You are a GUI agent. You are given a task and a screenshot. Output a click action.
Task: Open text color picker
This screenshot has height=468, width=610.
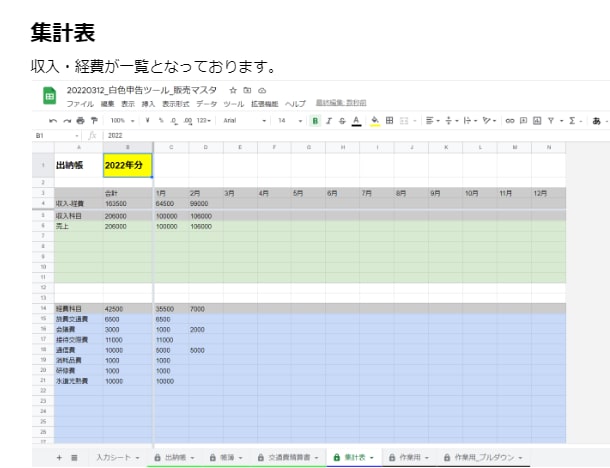pyautogui.click(x=356, y=121)
